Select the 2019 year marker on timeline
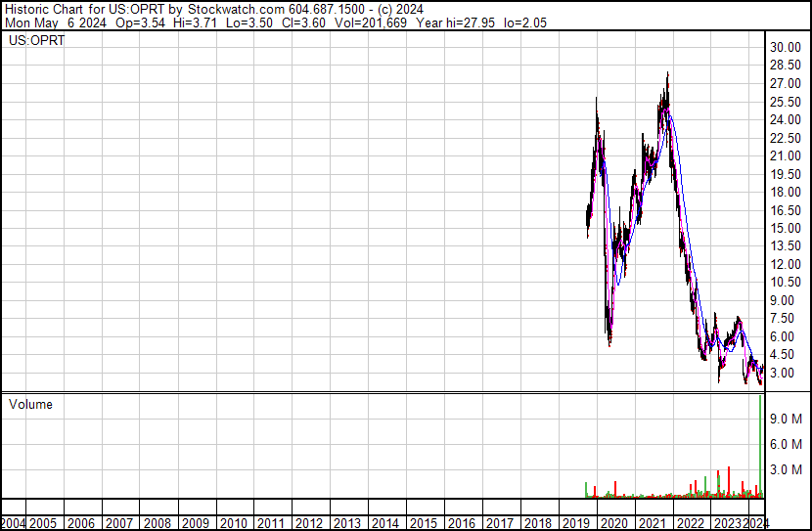Image resolution: width=812 pixels, height=531 pixels. click(x=575, y=523)
